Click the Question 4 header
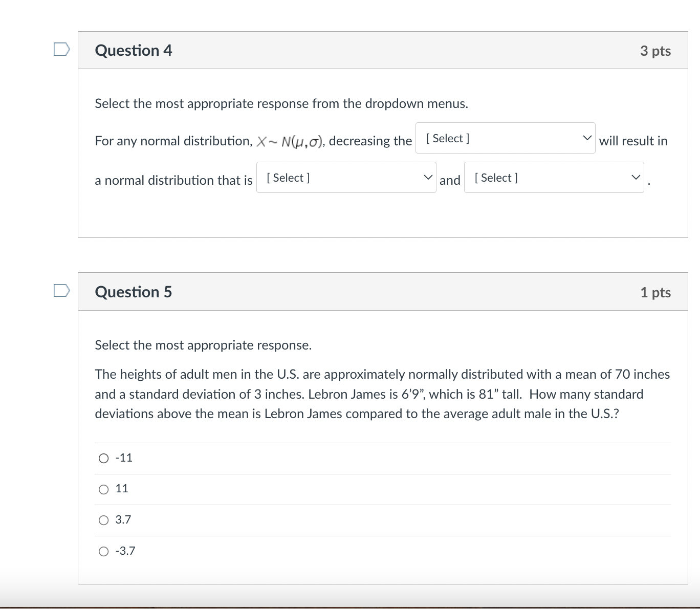This screenshot has height=609, width=700. click(134, 50)
